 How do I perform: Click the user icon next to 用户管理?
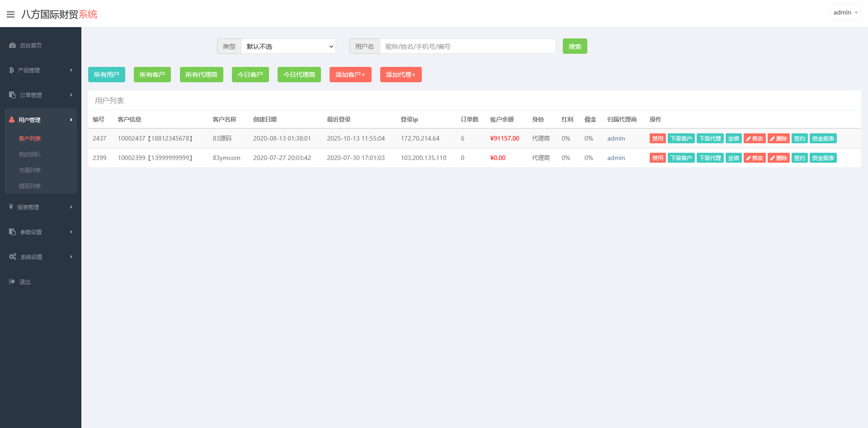click(12, 120)
